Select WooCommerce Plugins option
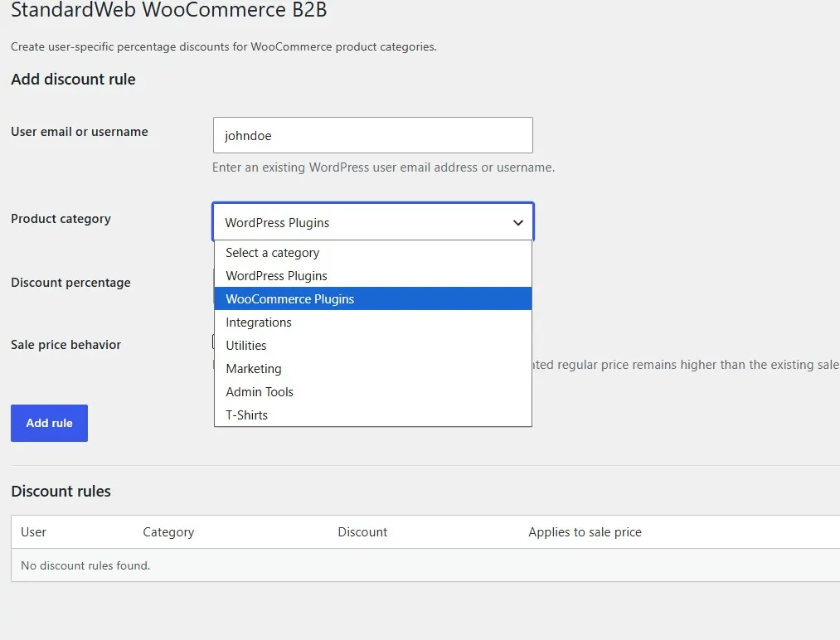The height and width of the screenshot is (640, 840). point(373,298)
